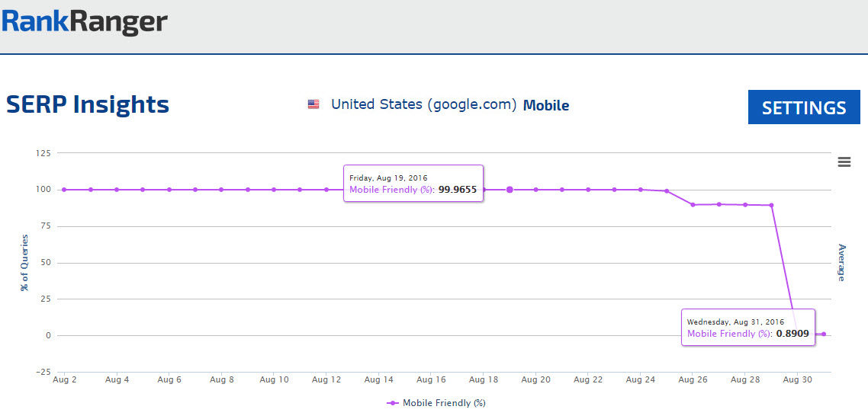Click the Aug 26 data point
Viewport: 868px width, 416px height.
(x=693, y=204)
